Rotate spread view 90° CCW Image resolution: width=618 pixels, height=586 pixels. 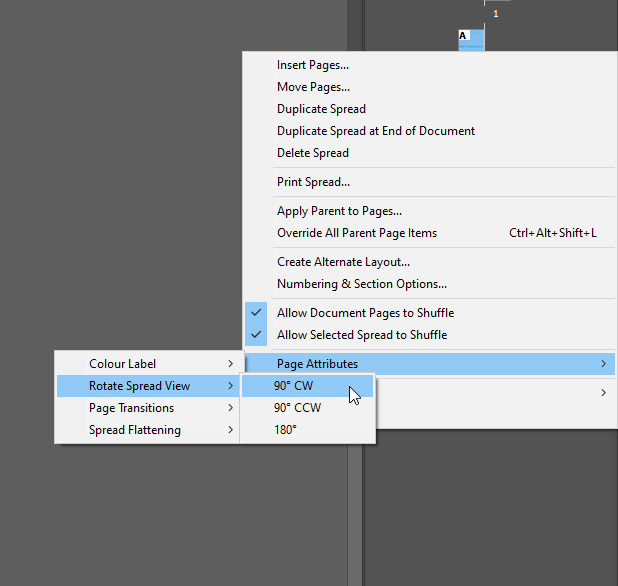pyautogui.click(x=297, y=408)
